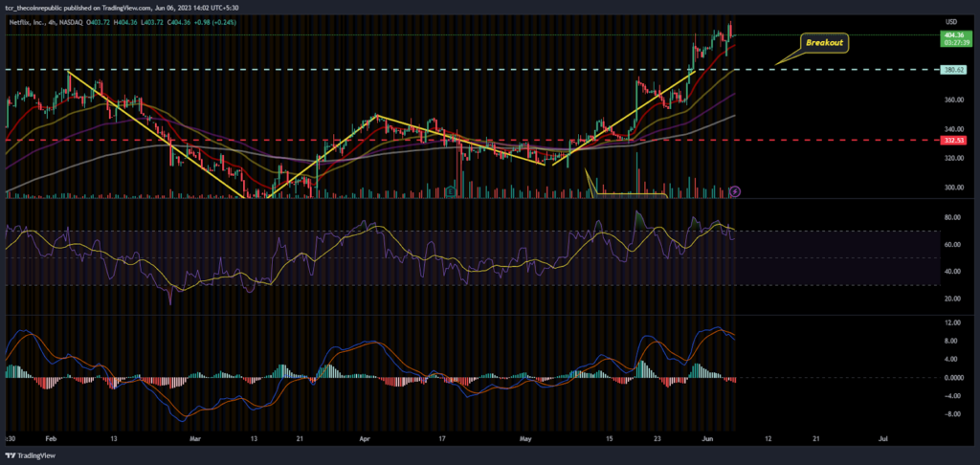The height and width of the screenshot is (465, 980).
Task: Click the May date on time axis
Action: point(525,439)
